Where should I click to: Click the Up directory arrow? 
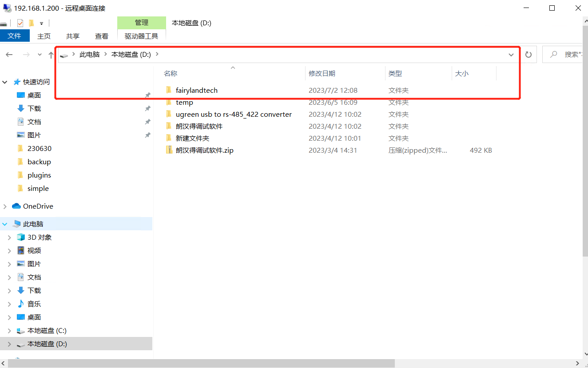[51, 55]
